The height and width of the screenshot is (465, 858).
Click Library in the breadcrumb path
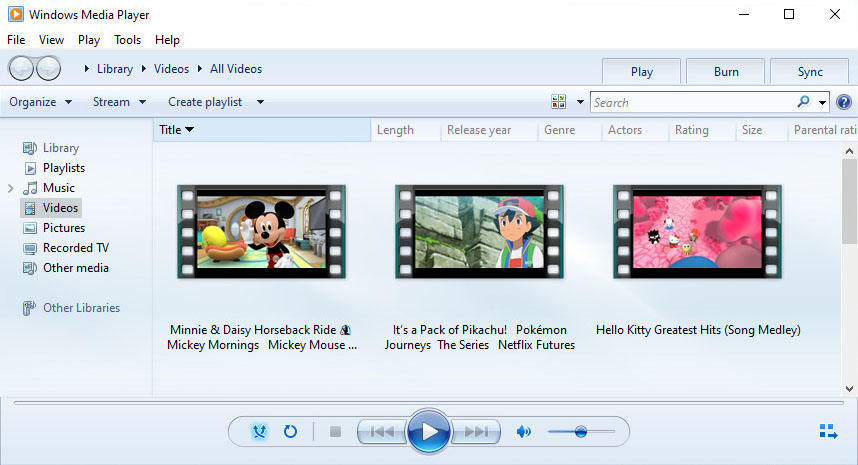[x=115, y=69]
